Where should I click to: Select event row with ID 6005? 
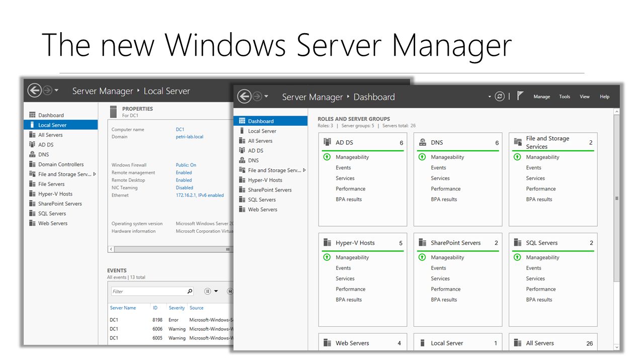tap(171, 338)
